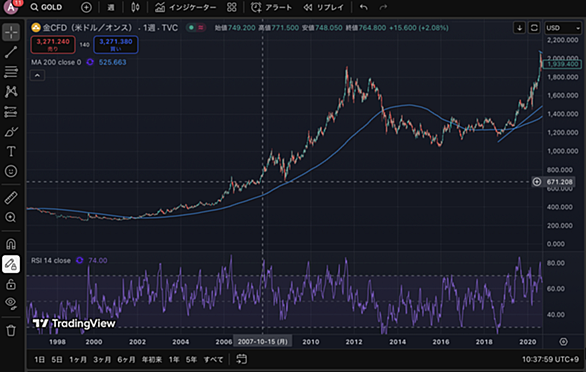Select the 5年 time range tab
586x372 pixels.
point(191,359)
